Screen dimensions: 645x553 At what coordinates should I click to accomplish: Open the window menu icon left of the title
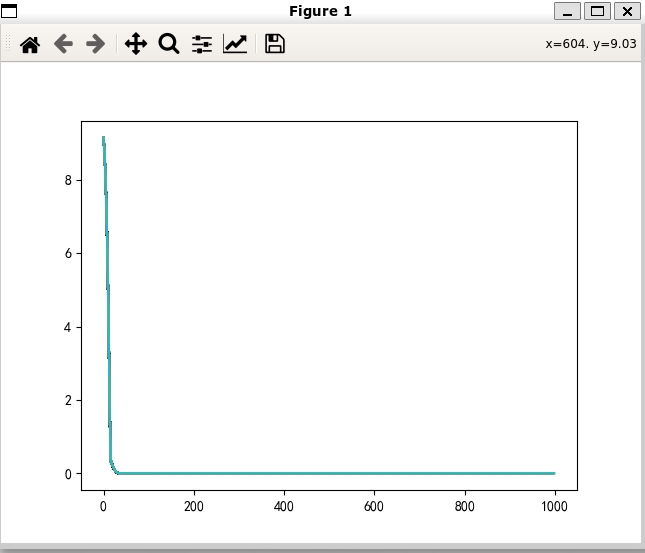[9, 11]
